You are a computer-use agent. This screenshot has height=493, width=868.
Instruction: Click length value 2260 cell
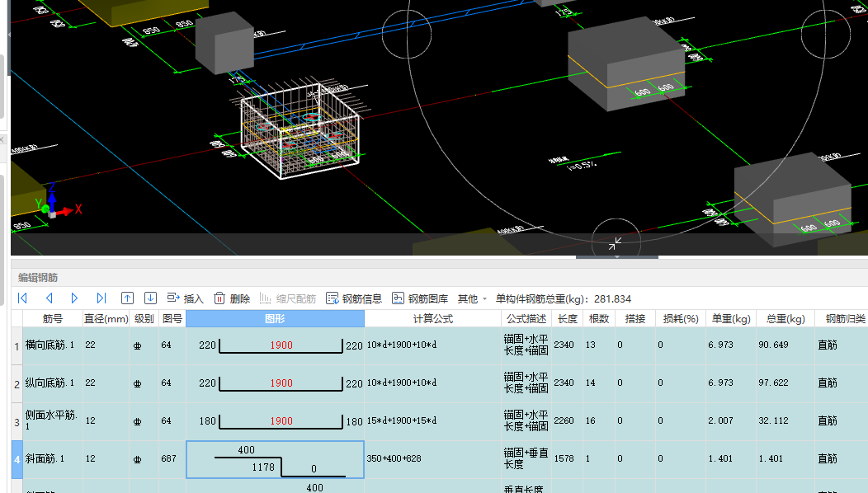(x=568, y=421)
